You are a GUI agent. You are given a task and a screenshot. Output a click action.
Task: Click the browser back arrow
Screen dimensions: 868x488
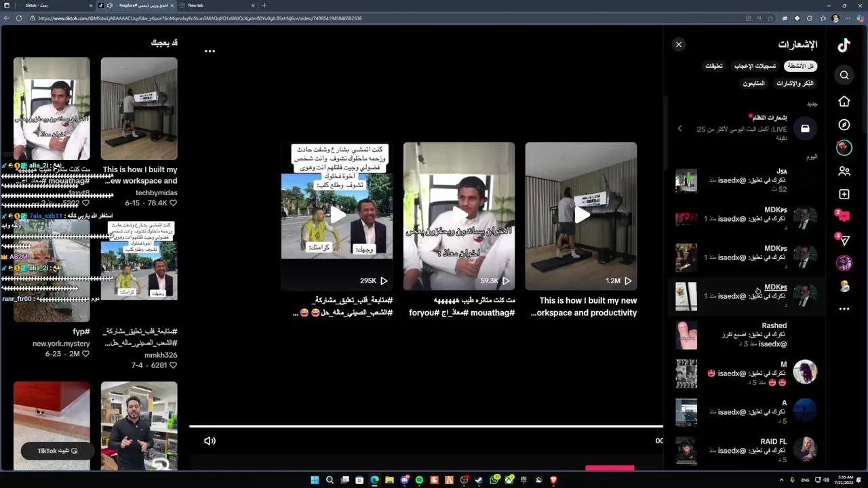(x=7, y=18)
